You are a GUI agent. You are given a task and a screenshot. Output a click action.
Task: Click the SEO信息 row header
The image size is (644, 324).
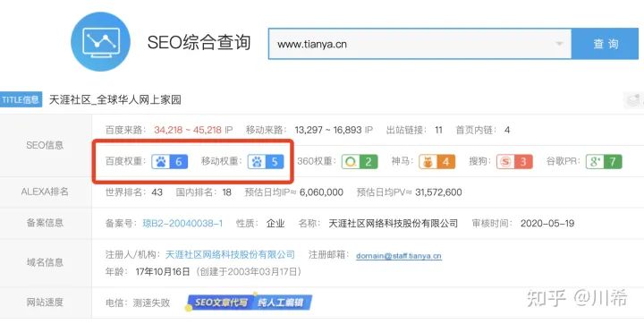(x=46, y=145)
